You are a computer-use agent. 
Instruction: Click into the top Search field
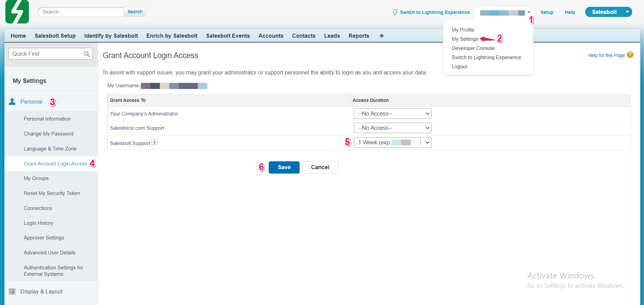click(x=81, y=12)
